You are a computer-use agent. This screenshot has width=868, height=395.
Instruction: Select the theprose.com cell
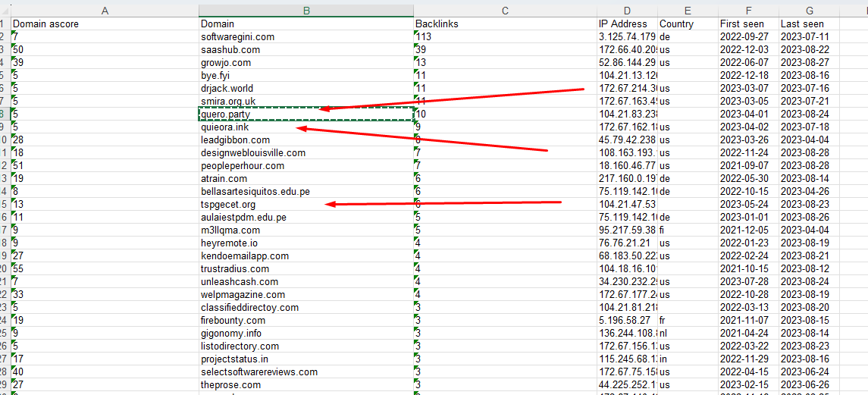306,384
